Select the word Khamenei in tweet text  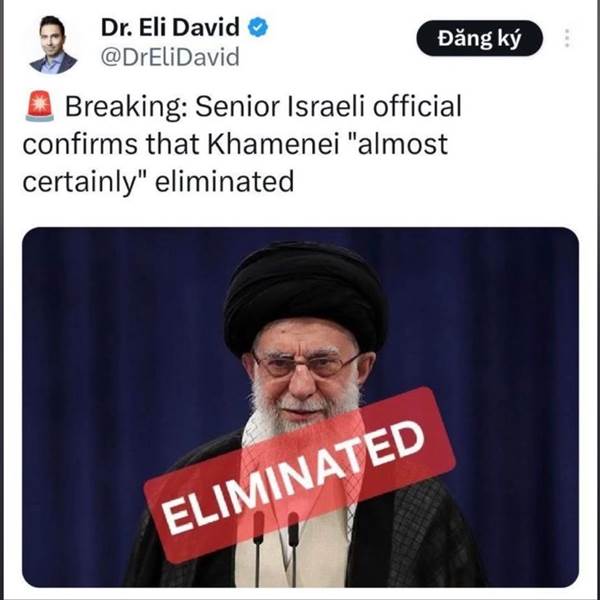point(274,144)
